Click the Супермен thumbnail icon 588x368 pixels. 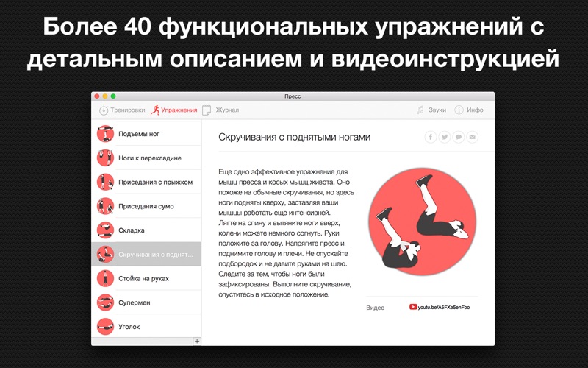pos(105,302)
